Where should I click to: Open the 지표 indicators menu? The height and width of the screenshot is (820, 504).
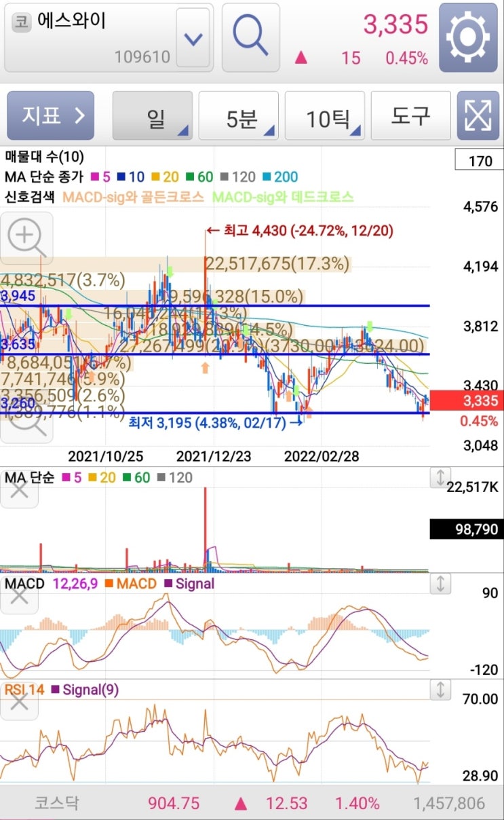[50, 116]
